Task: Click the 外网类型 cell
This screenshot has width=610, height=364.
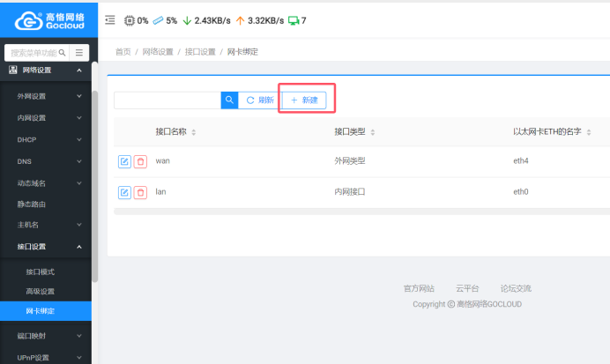Action: point(350,161)
